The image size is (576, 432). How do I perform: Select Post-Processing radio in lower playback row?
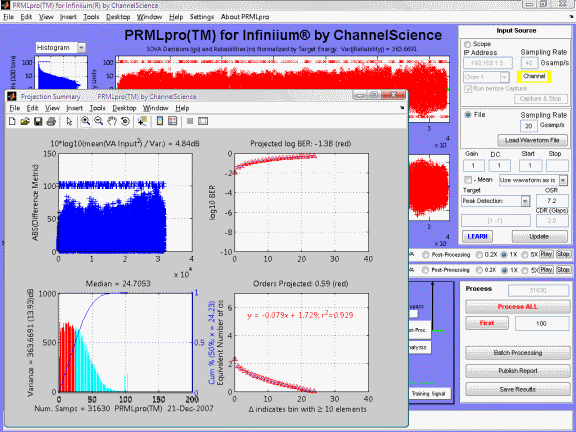(425, 270)
